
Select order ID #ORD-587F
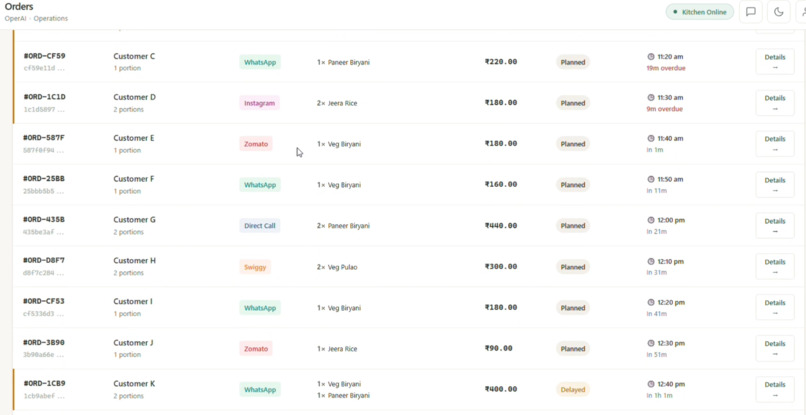[x=44, y=137]
